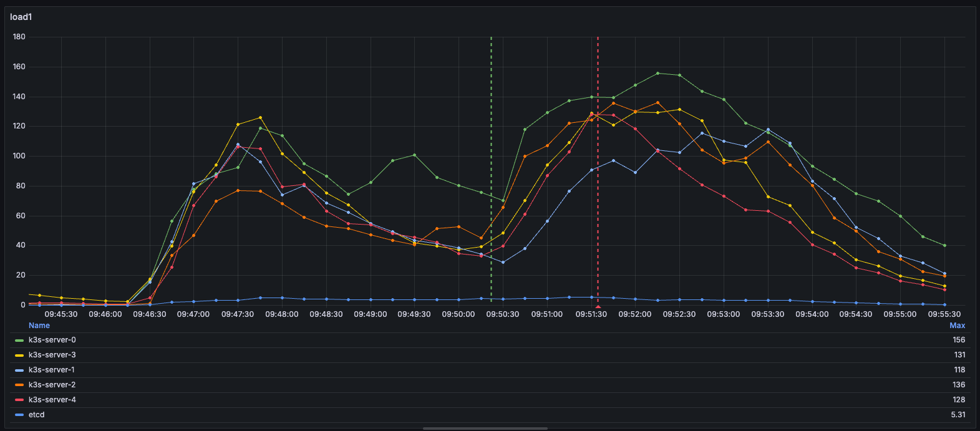
Task: Click orange color swatch beside k3s-server-2
Action: (x=19, y=385)
